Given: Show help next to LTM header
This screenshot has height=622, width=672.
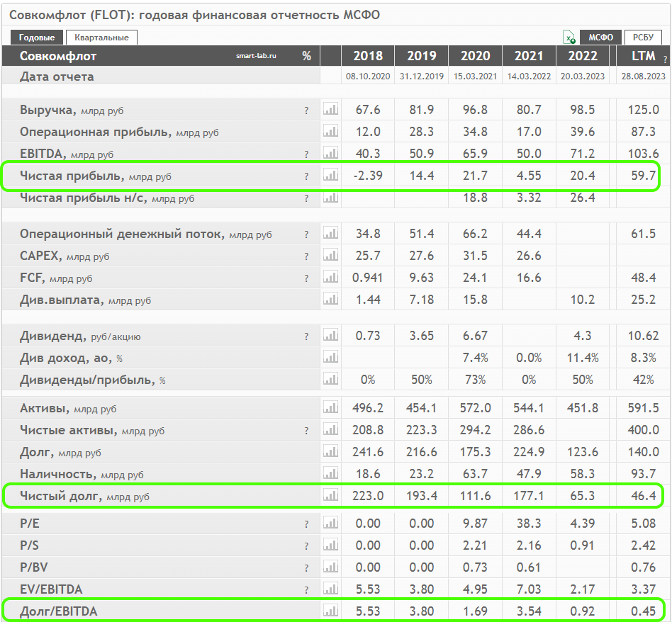Looking at the screenshot, I should pyautogui.click(x=665, y=60).
